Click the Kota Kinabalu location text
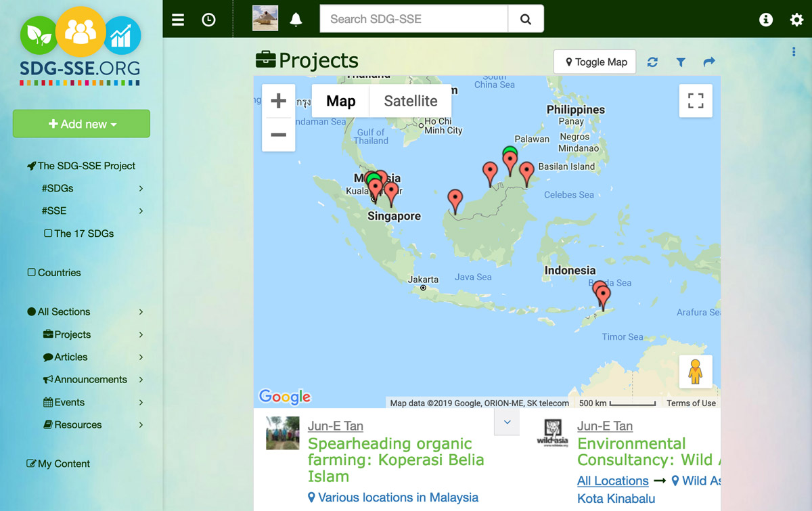The height and width of the screenshot is (511, 812). click(616, 499)
